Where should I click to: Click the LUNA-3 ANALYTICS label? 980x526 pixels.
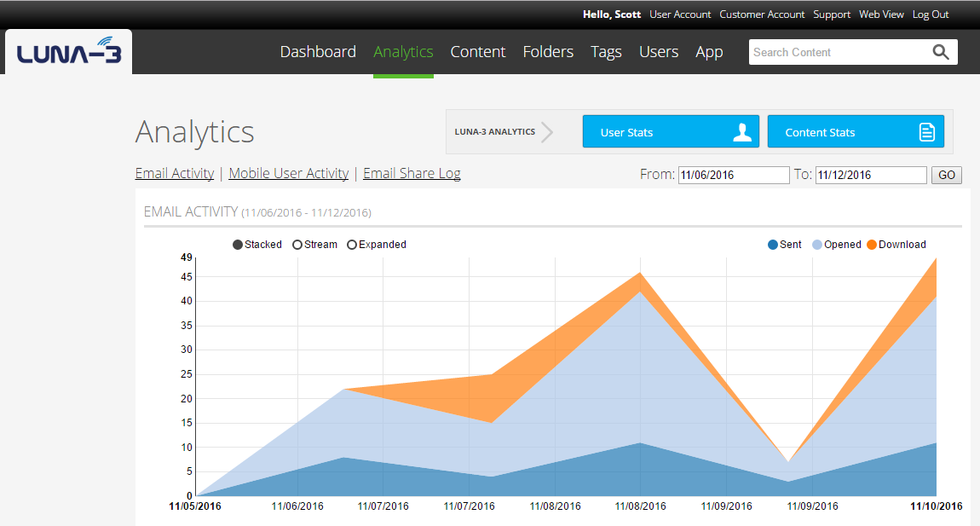click(494, 132)
